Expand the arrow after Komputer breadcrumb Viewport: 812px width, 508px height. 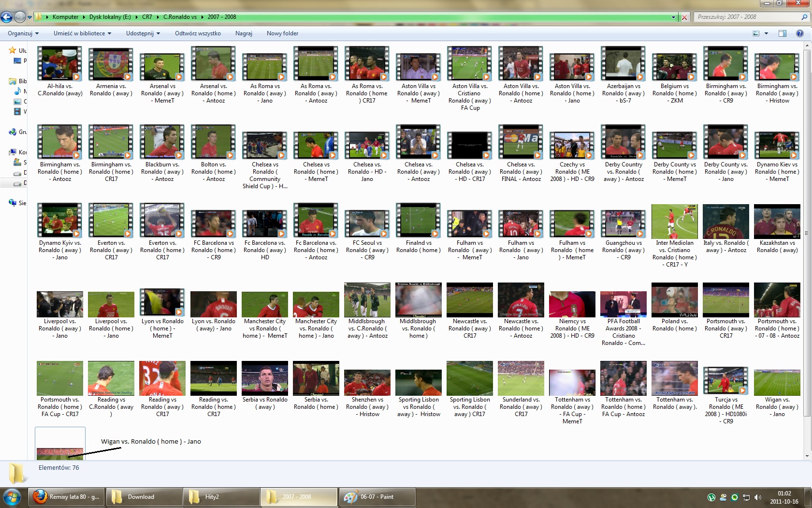point(84,17)
